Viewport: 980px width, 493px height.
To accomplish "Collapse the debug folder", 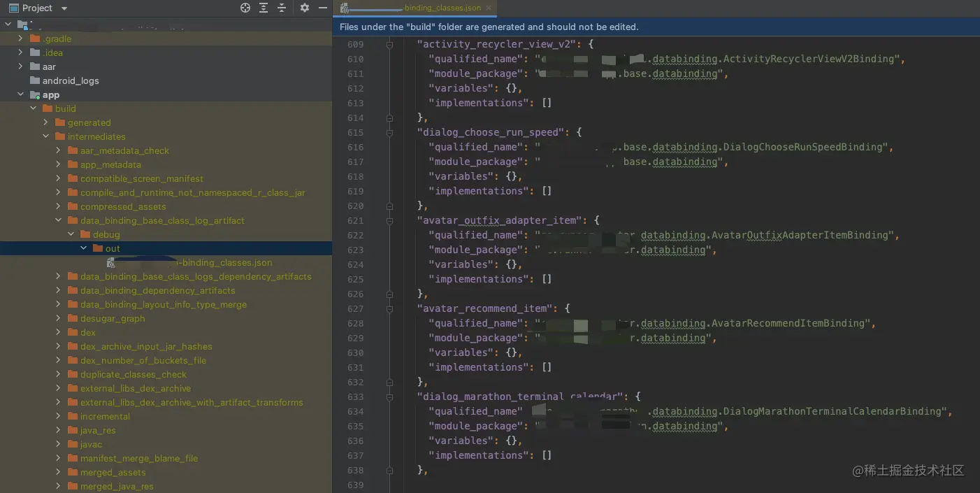I will coord(71,234).
